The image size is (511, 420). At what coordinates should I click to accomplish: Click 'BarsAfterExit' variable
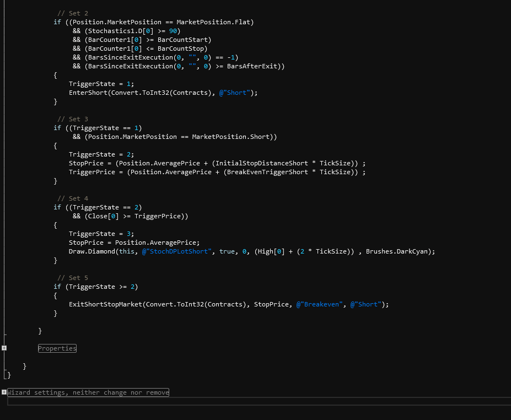(x=252, y=66)
